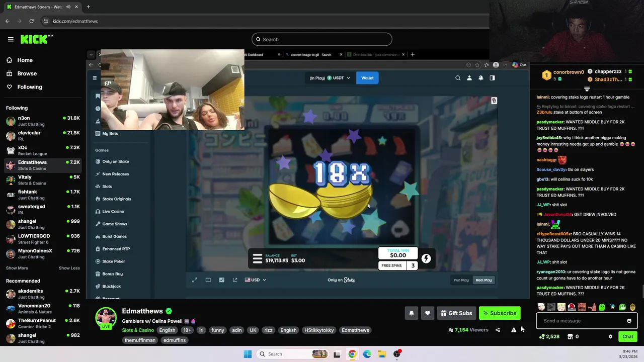644x362 pixels.
Task: Share the stream via share icon
Action: (498, 330)
